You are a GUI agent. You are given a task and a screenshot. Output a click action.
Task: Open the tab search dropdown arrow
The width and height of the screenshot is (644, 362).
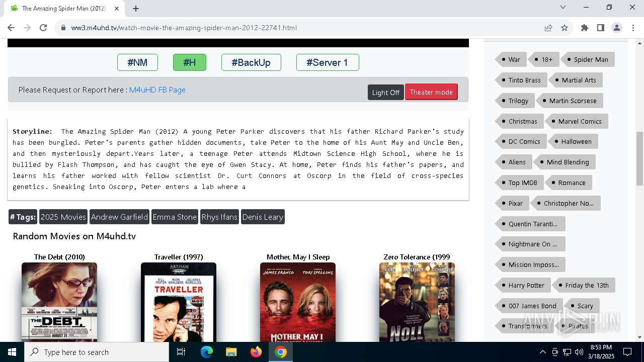(563, 7)
